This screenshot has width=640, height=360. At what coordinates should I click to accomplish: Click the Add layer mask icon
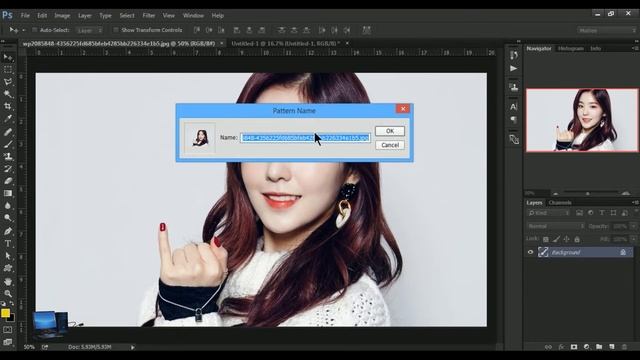(574, 347)
